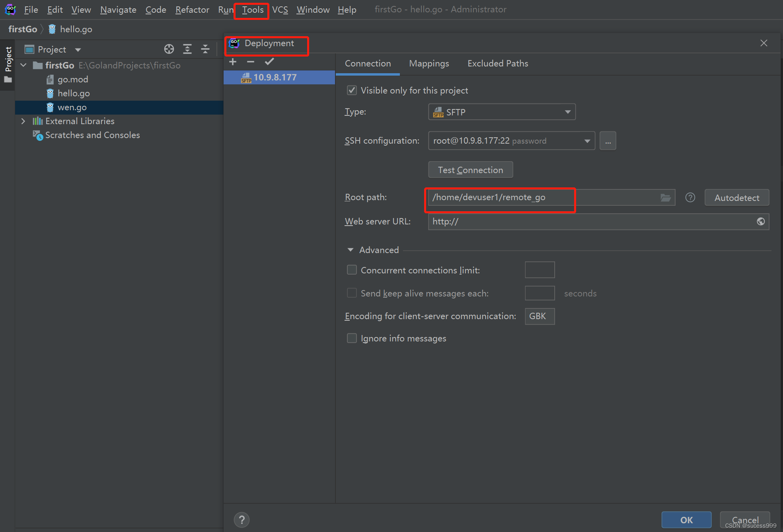Collapse the Advanced section
The height and width of the screenshot is (532, 783).
click(x=351, y=250)
